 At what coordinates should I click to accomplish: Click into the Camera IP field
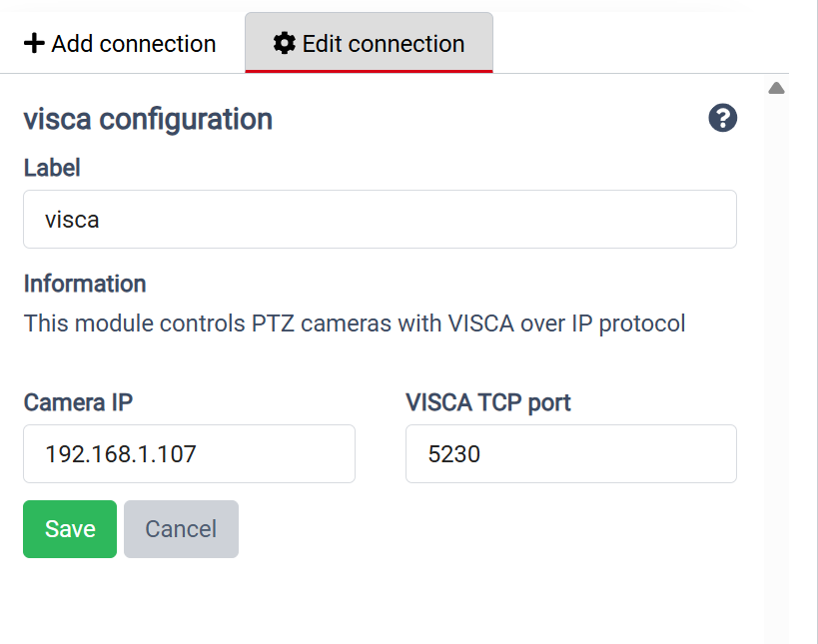[x=189, y=454]
